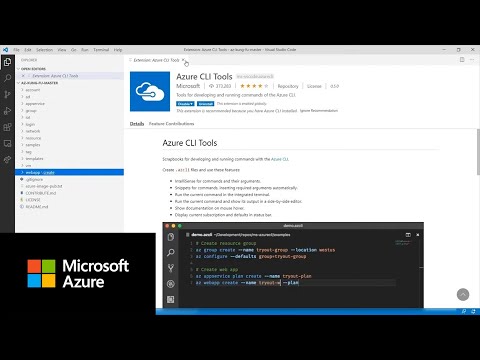Collapse the AZ-KUNG-FU-MASTER folder section
This screenshot has height=360, width=480.
pyautogui.click(x=18, y=83)
